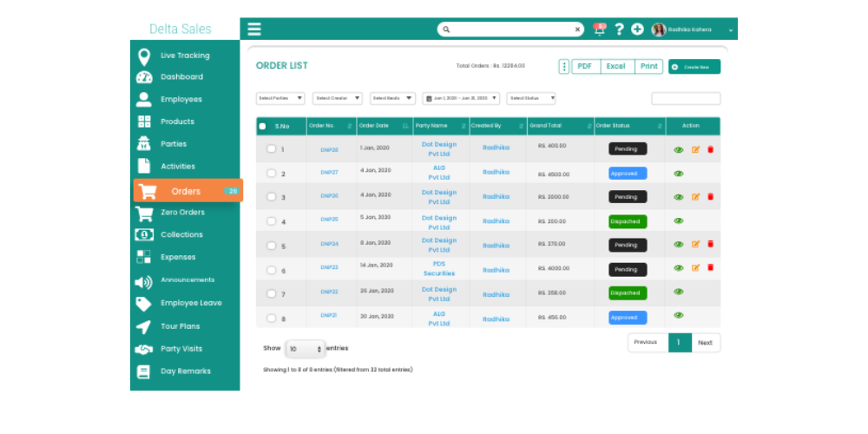Click the magnifier icon in top search bar

446,30
